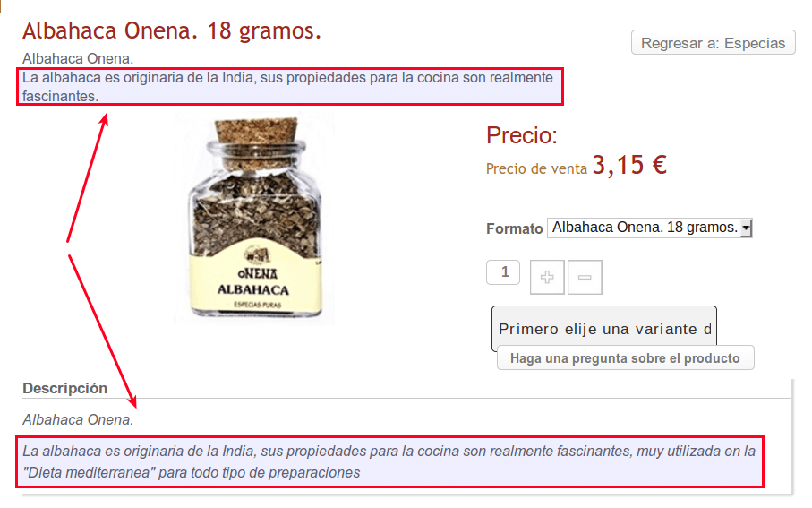Go back via Regresar a: Especias

(x=714, y=42)
